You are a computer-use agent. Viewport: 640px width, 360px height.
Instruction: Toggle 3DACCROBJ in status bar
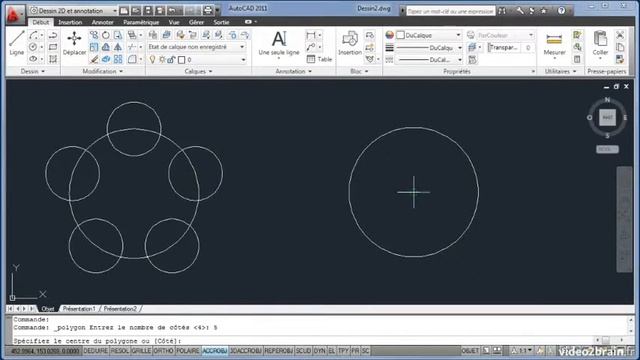click(246, 351)
